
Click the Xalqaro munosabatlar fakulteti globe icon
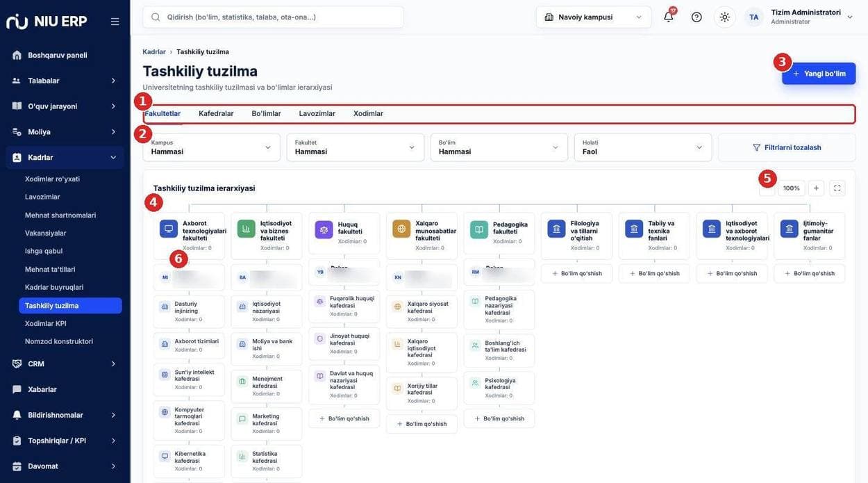coord(401,229)
